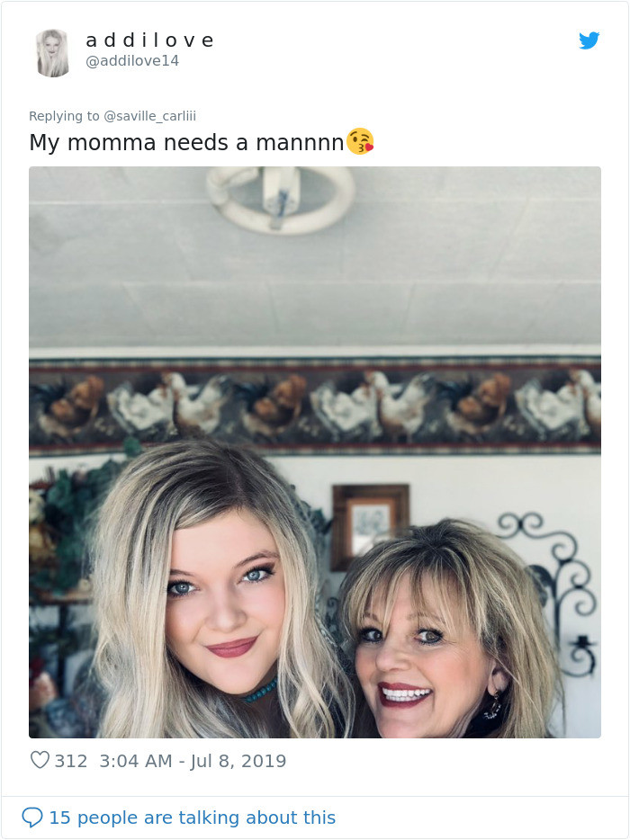
Task: Click the ceiling light fixture in the photo
Action: click(x=280, y=198)
